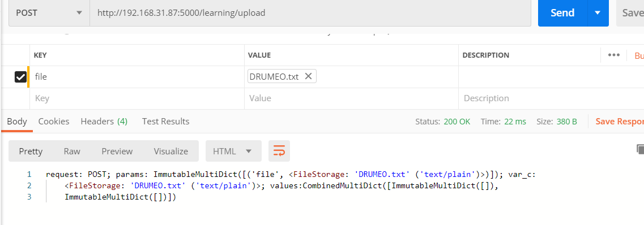
Task: Remove DRUMEO.txt from value
Action: point(309,76)
